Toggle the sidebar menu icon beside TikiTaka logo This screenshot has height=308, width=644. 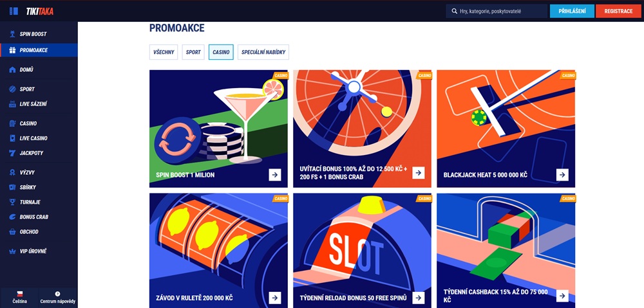click(14, 11)
